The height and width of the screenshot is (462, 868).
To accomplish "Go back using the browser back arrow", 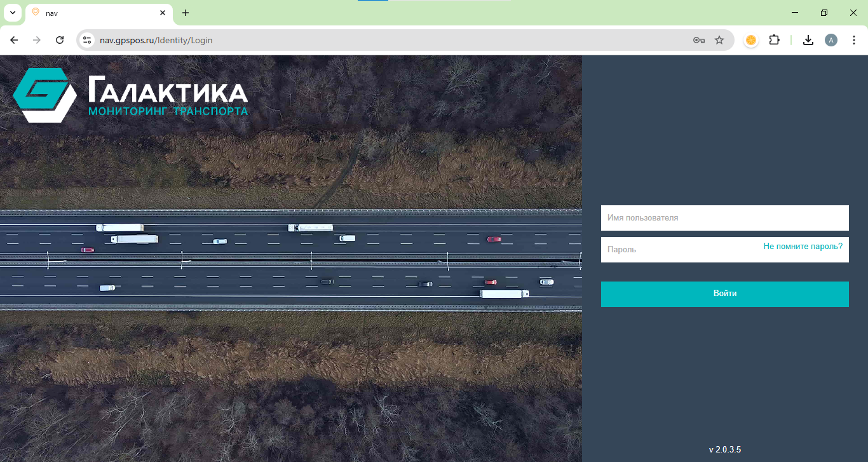I will 14,40.
